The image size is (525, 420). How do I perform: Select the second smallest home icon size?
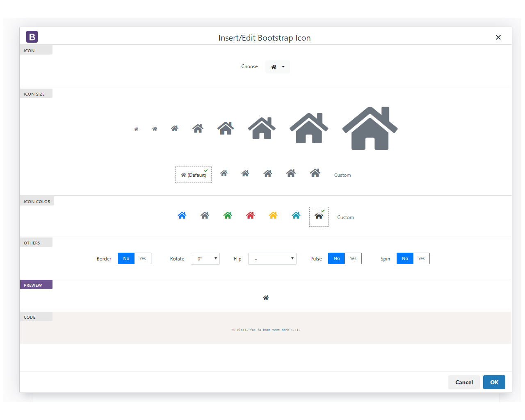point(155,129)
